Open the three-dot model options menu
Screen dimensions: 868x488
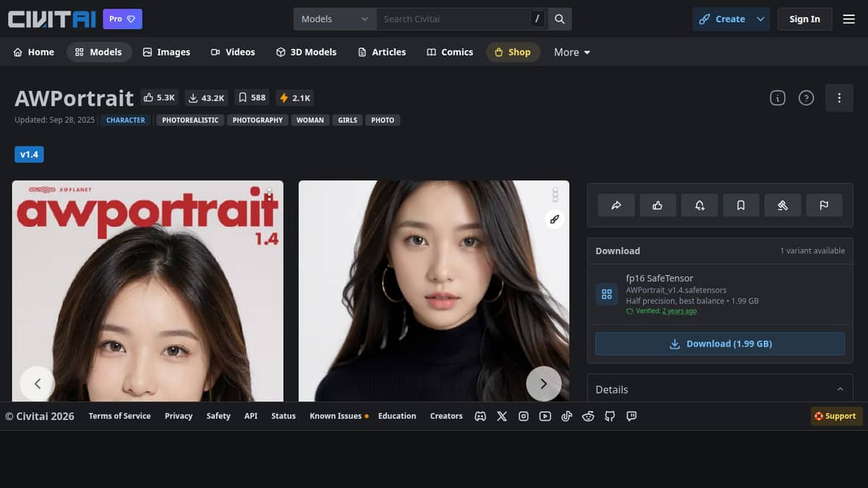839,98
